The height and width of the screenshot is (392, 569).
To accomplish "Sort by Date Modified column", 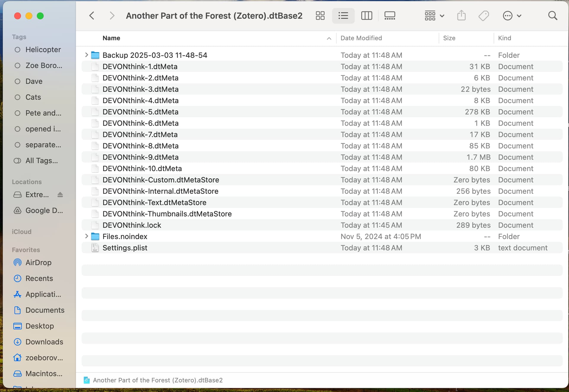I will (361, 38).
